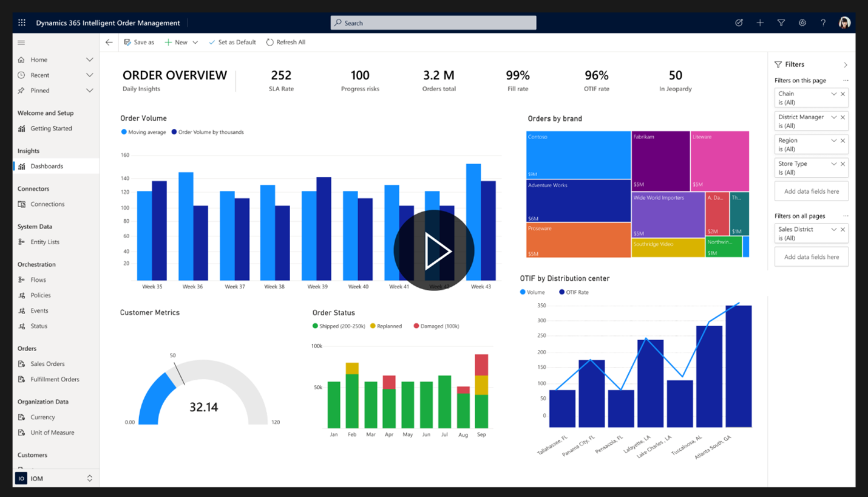Open the New button dropdown arrow
This screenshot has width=868, height=497.
point(195,42)
